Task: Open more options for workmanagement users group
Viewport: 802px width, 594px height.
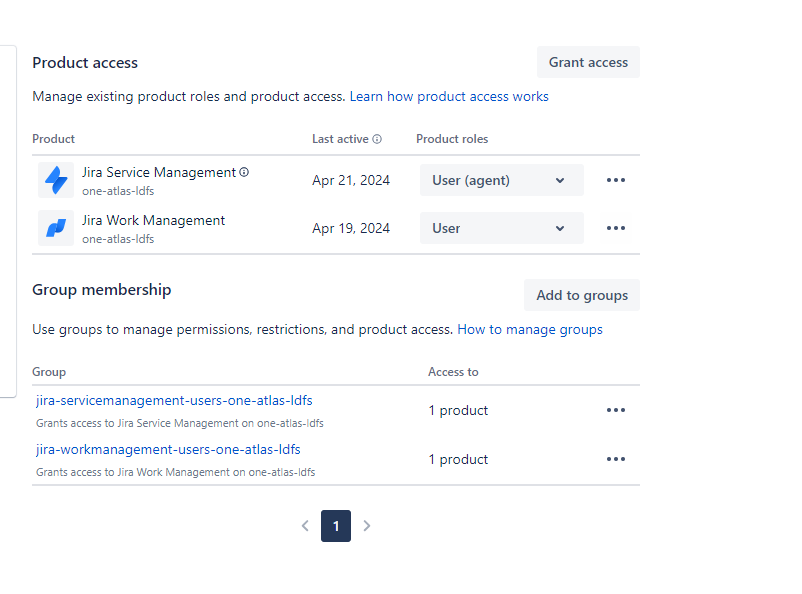Action: (616, 459)
